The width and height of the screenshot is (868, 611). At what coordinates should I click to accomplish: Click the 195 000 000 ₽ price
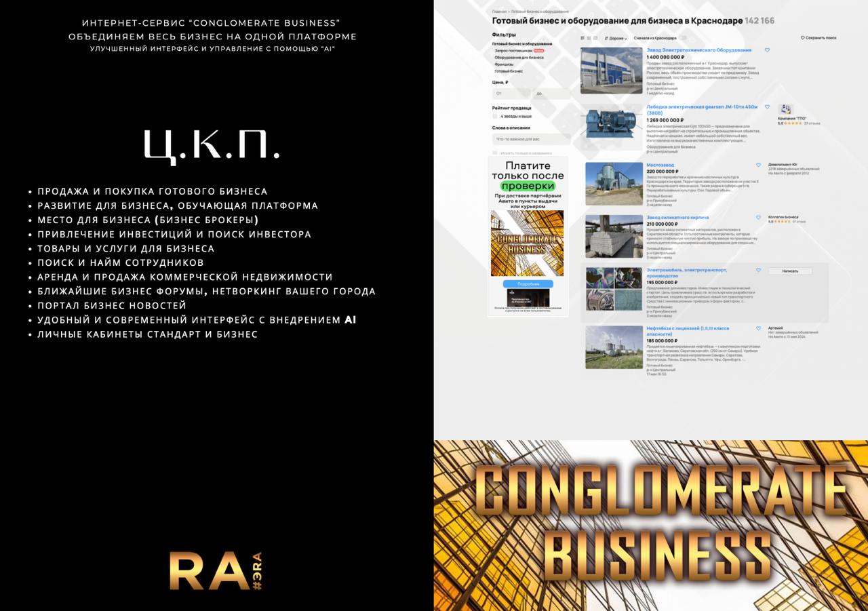663,282
